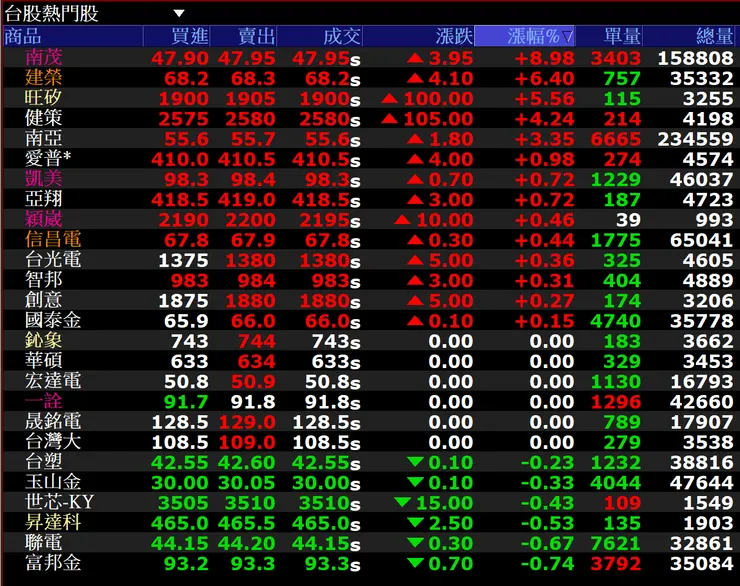Click 國泰金 single volume 4740
Screen dimensions: 740x586
pyautogui.click(x=616, y=321)
